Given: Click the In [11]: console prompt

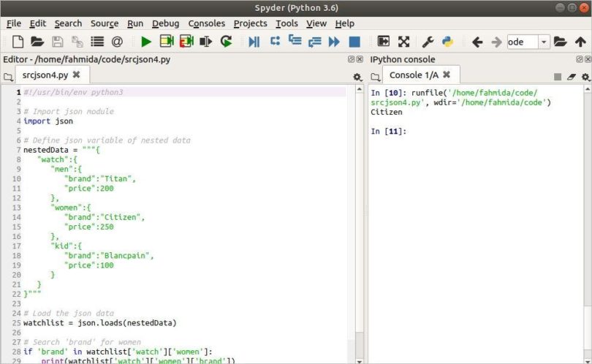Looking at the screenshot, I should click(x=388, y=131).
